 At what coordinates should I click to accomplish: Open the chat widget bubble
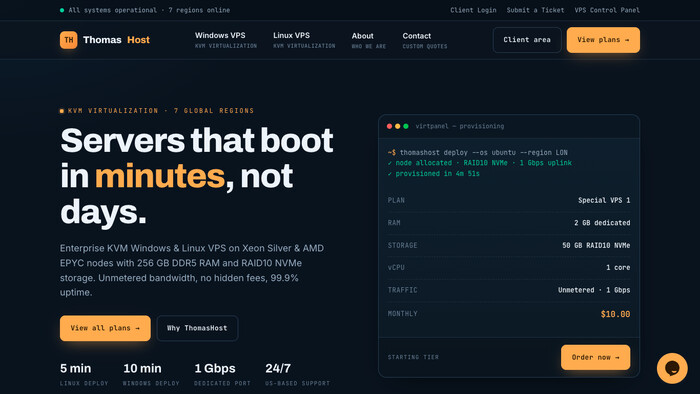coord(672,368)
